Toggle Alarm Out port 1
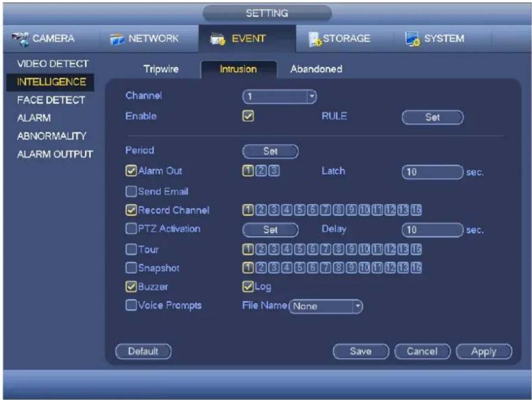The width and height of the screenshot is (532, 400). [248, 171]
